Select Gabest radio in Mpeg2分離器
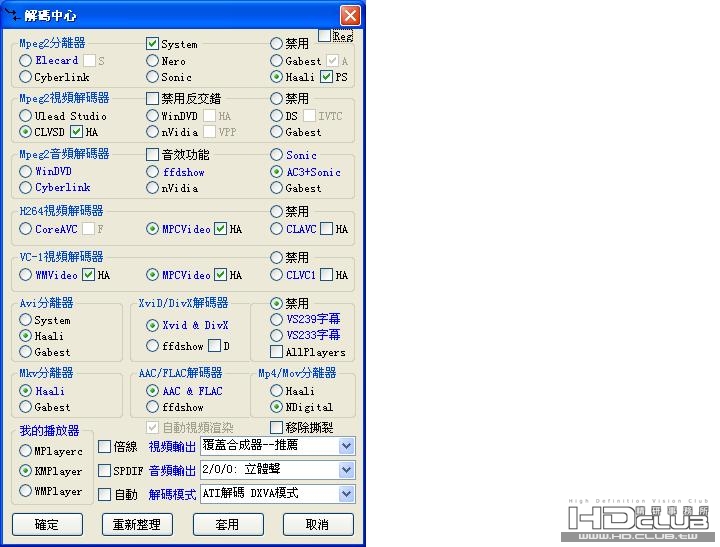720x547 pixels. click(276, 60)
